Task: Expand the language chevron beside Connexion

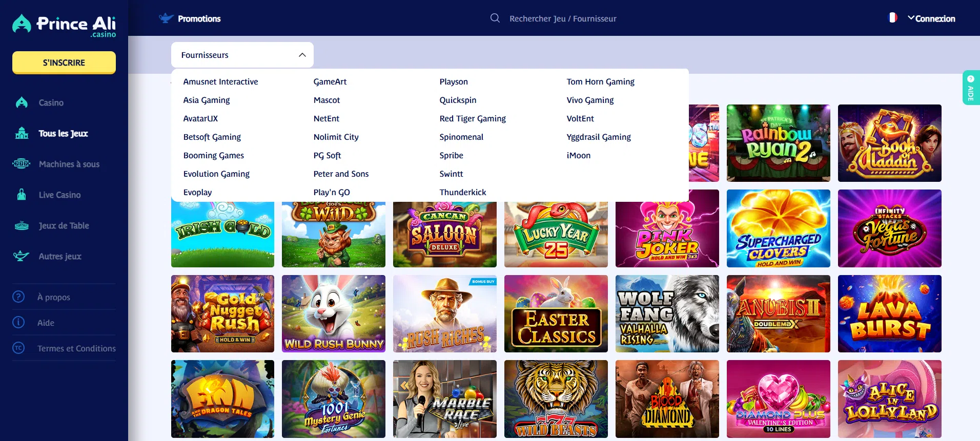Action: [x=911, y=17]
